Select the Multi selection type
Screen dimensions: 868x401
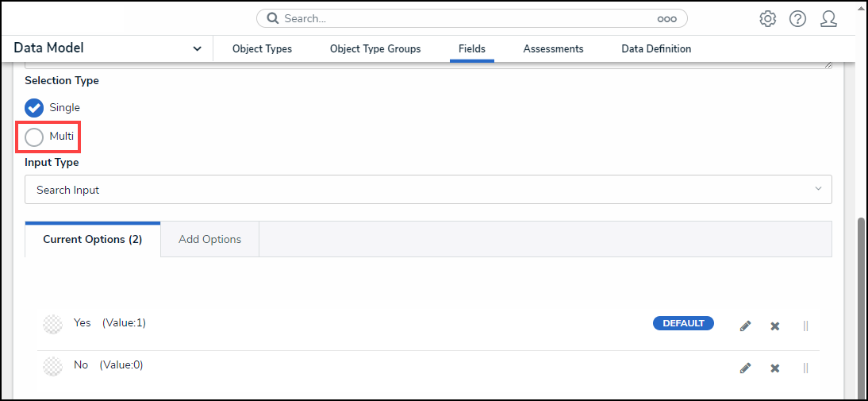(34, 137)
